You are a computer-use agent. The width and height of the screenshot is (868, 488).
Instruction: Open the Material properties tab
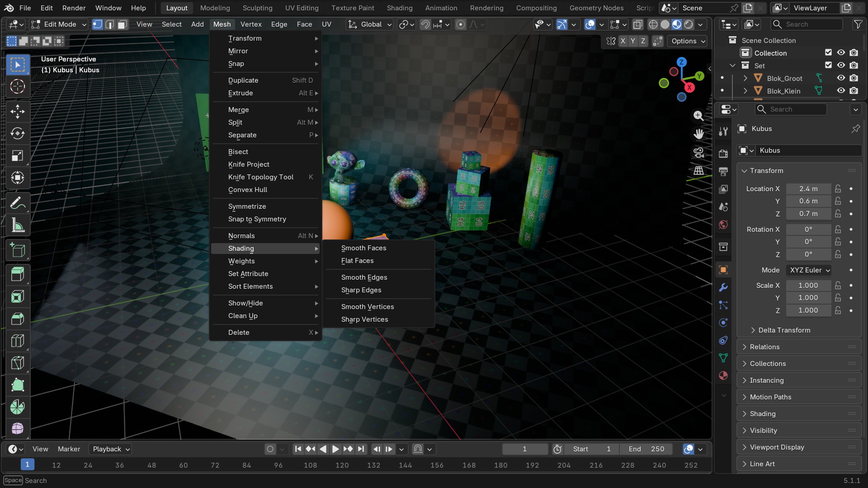point(723,375)
